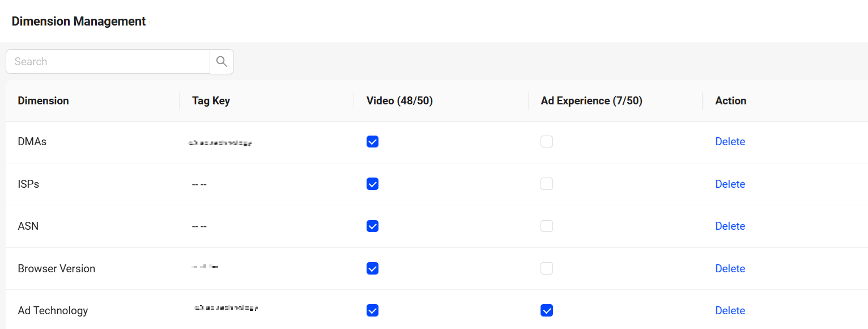Uncheck Video checkbox for ISPs
The height and width of the screenshot is (329, 868).
click(372, 184)
